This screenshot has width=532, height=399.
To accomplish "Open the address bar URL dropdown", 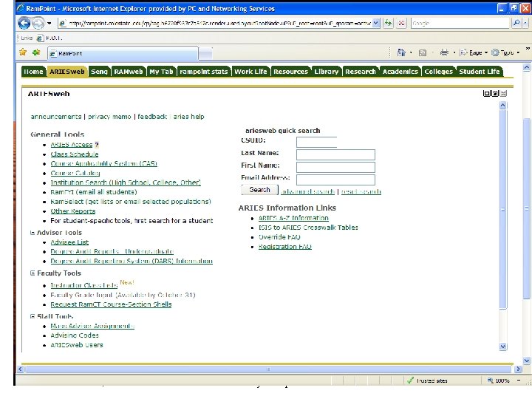I will point(375,23).
